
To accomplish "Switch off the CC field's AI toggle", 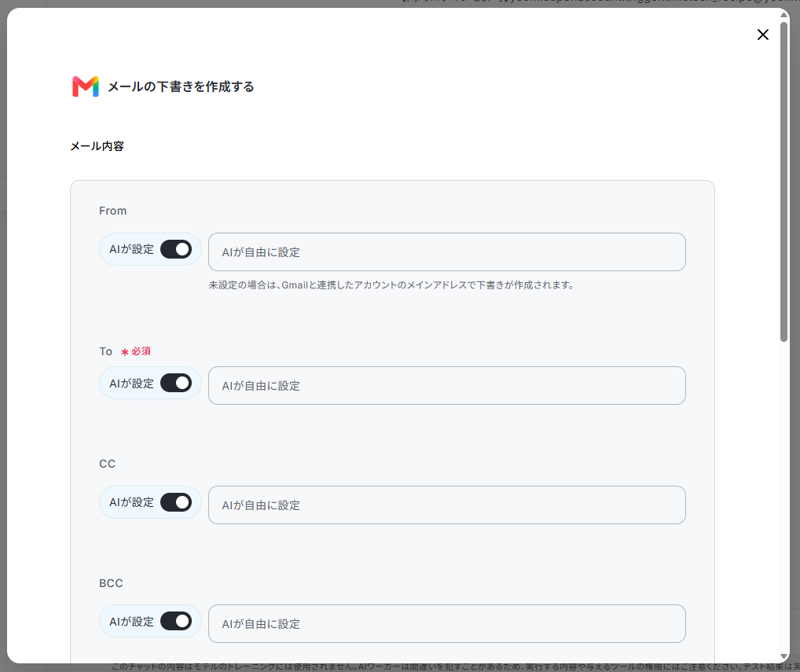I will [176, 502].
